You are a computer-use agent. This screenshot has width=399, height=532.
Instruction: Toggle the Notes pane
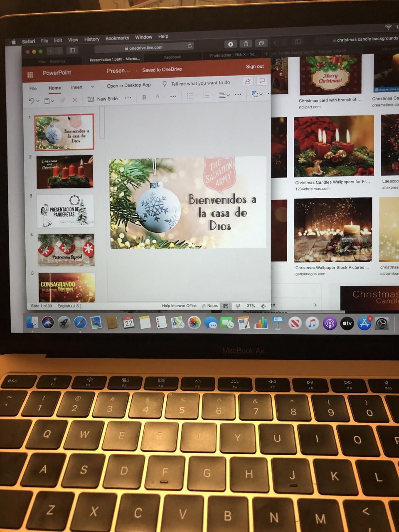pyautogui.click(x=210, y=306)
